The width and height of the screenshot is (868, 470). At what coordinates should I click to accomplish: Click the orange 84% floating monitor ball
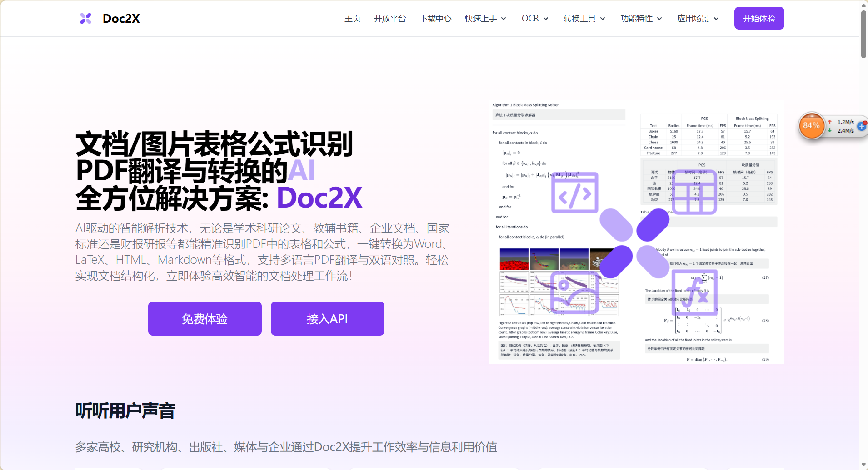811,126
